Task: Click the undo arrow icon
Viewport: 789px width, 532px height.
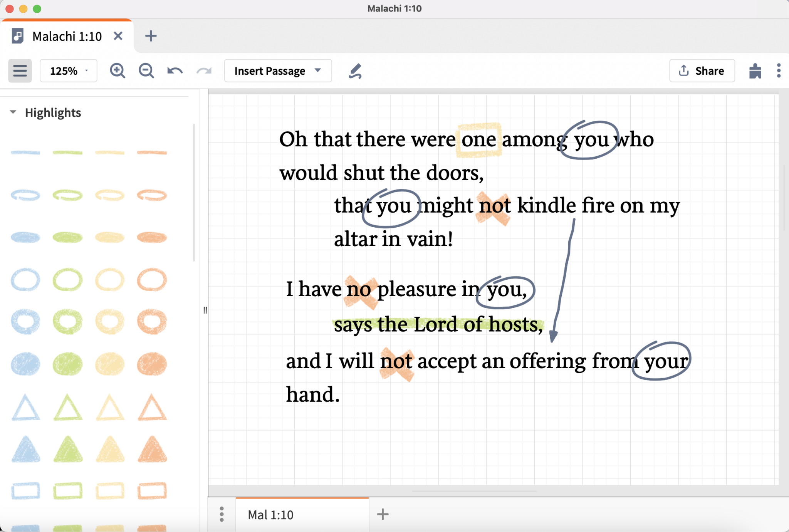Action: point(175,71)
